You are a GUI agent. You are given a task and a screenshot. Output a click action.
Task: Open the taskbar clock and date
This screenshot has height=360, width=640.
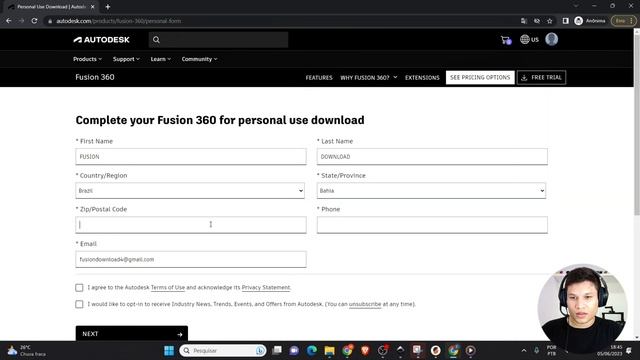[610, 350]
